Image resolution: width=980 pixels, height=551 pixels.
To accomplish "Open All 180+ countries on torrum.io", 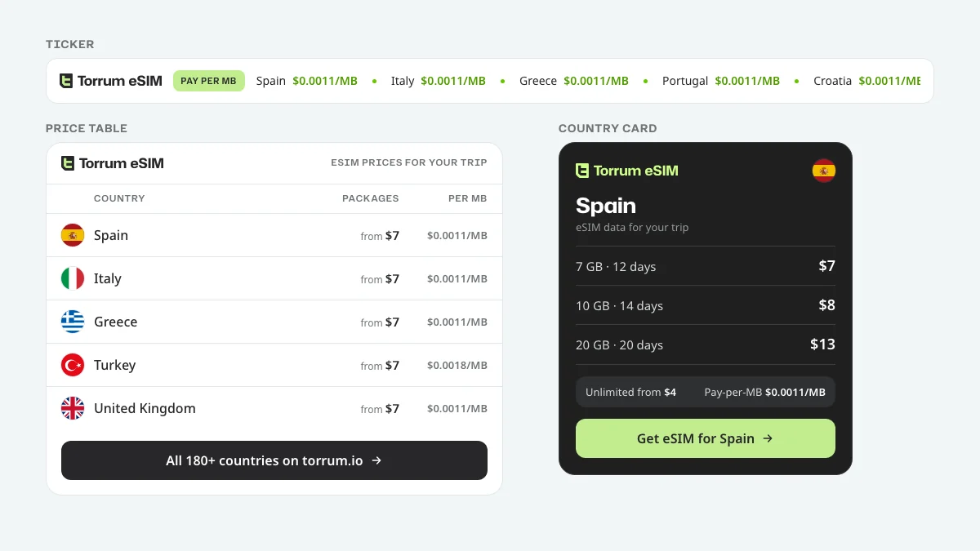I will 274,460.
